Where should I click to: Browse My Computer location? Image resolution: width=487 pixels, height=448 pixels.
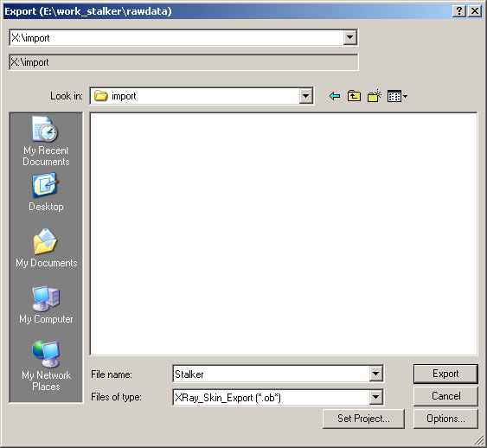[46, 304]
